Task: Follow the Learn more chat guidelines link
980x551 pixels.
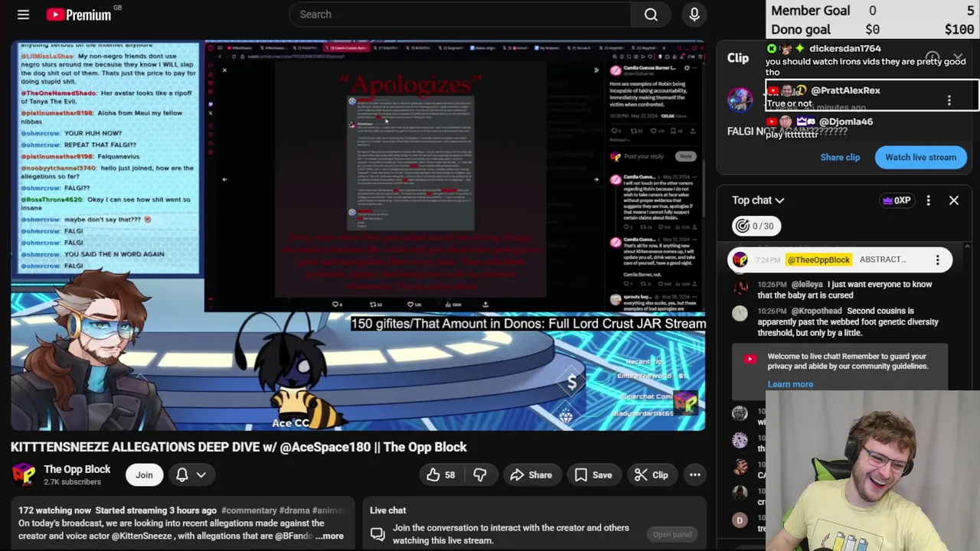Action: [x=790, y=384]
